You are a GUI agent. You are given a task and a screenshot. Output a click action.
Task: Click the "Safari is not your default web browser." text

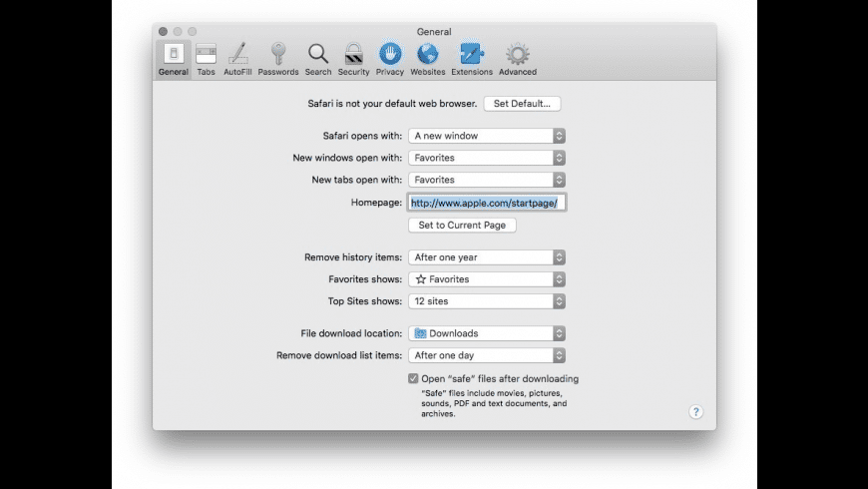click(392, 104)
